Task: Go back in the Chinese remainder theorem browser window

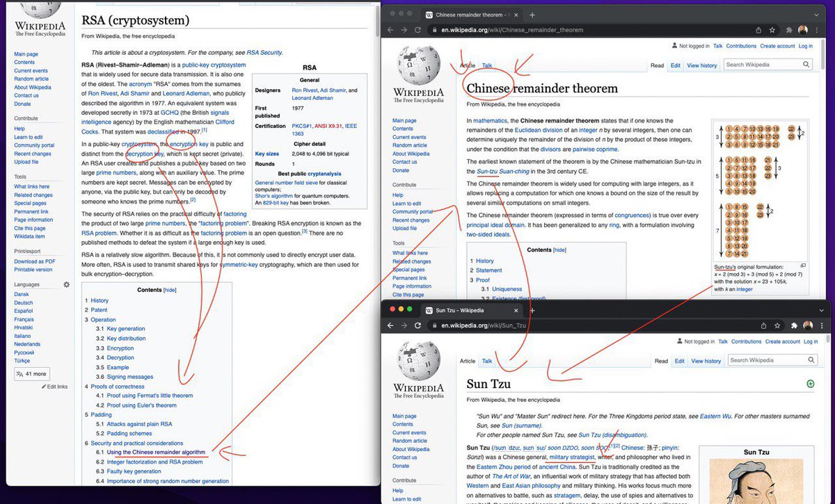Action: (392, 30)
